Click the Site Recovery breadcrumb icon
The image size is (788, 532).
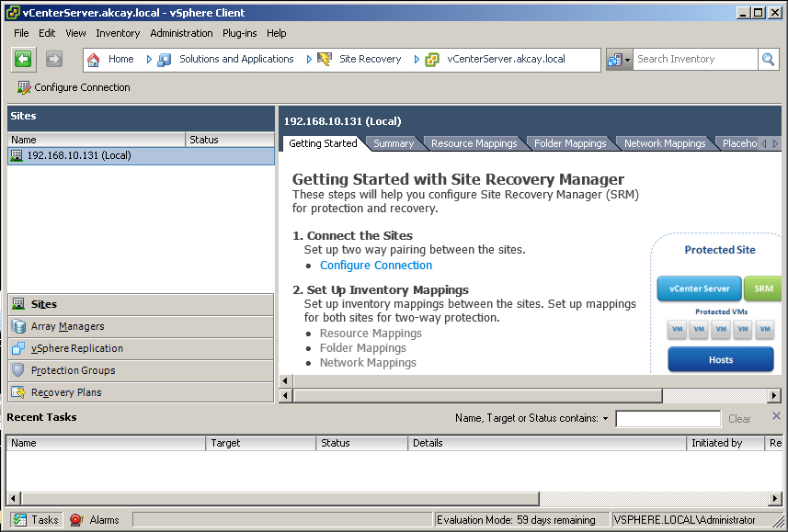325,60
